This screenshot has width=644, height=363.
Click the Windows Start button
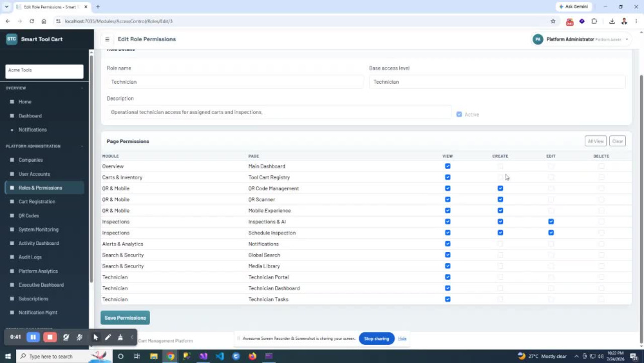(x=8, y=357)
